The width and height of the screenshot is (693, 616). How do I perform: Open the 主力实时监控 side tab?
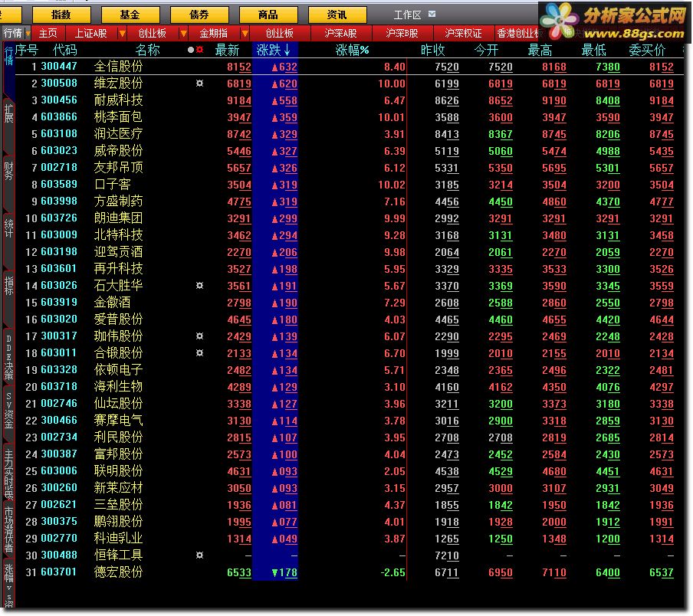(x=8, y=473)
